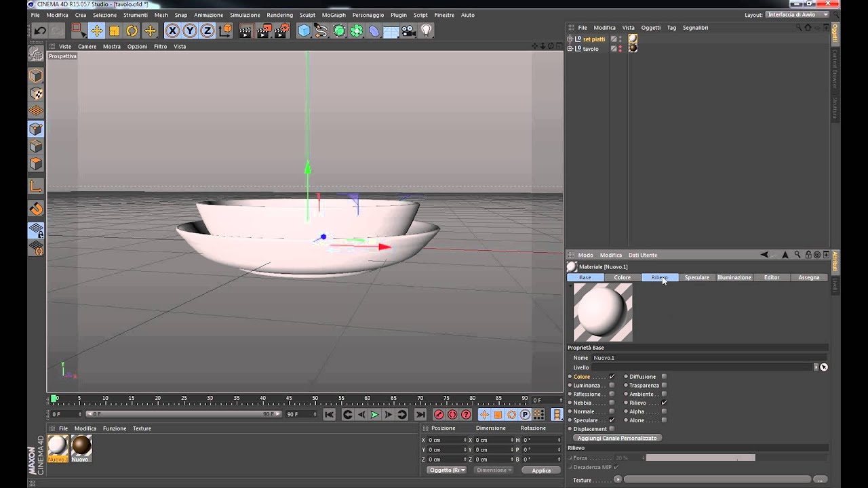Viewport: 868px width, 488px height.
Task: Add a Cube primitive object
Action: pyautogui.click(x=304, y=30)
